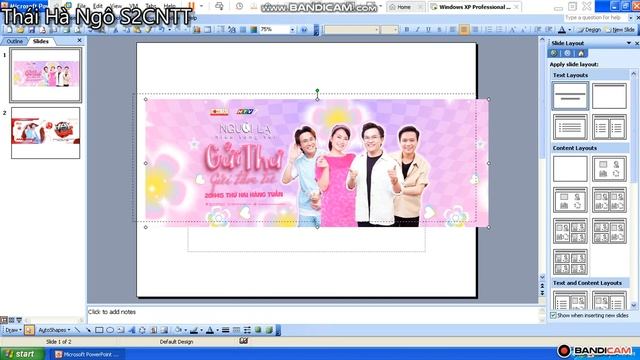The image size is (640, 360).
Task: Open the Slide Layout task pane dropdown
Action: pyautogui.click(x=629, y=43)
